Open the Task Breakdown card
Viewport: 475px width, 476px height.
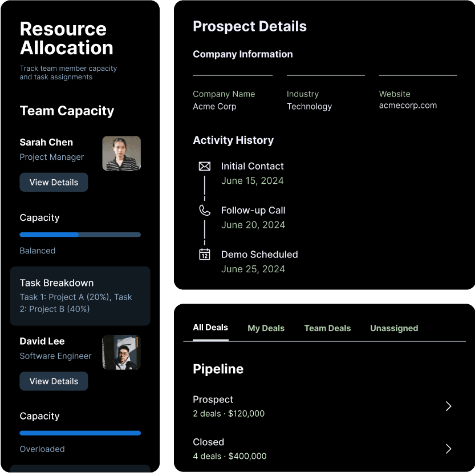pos(80,296)
